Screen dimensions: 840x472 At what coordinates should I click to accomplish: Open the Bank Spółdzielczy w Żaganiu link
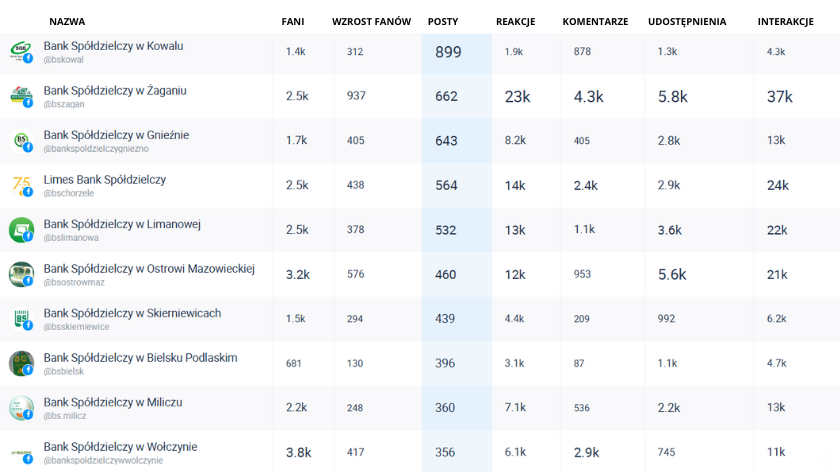pos(115,91)
